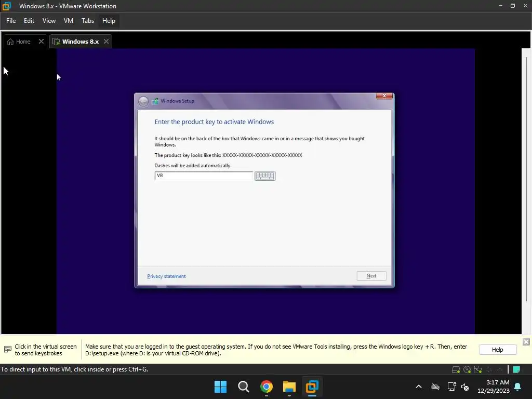Open the Help menu
This screenshot has width=532, height=399.
[109, 21]
